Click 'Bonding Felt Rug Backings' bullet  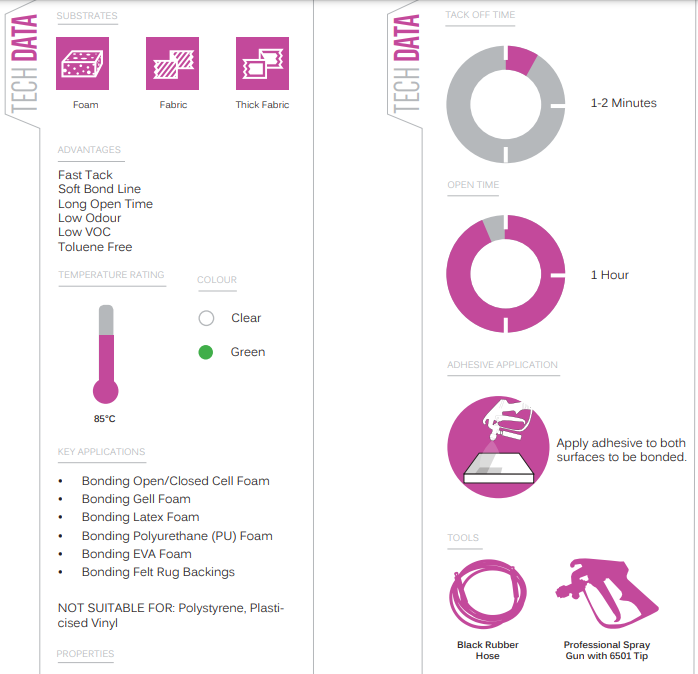tap(158, 572)
